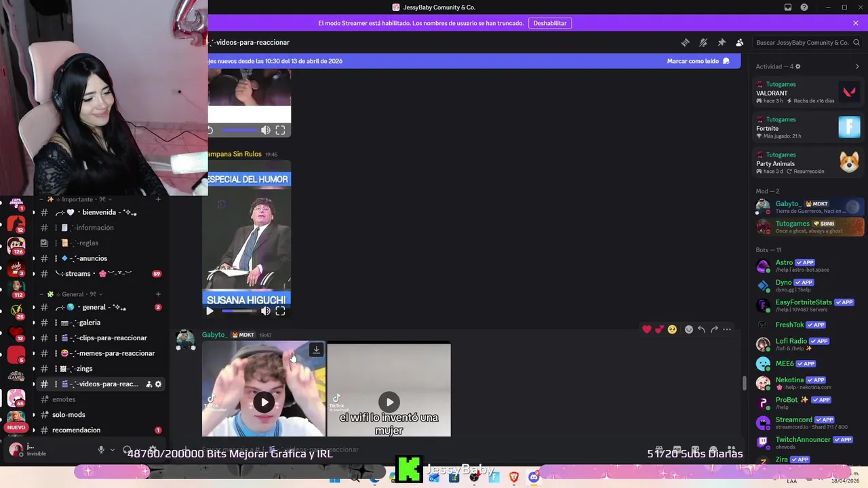Add a channel to General category plus
868x488 pixels.
(x=158, y=294)
